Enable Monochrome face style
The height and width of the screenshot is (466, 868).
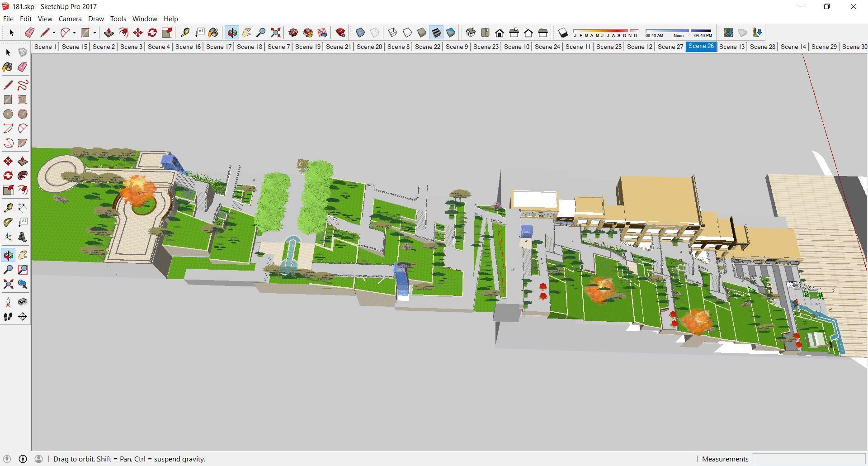pos(451,33)
